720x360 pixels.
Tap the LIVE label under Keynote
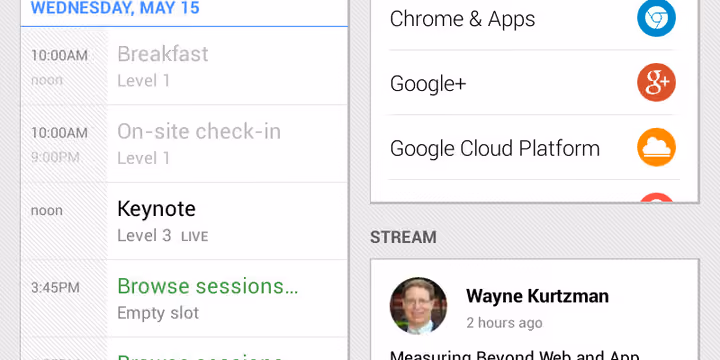tap(195, 237)
